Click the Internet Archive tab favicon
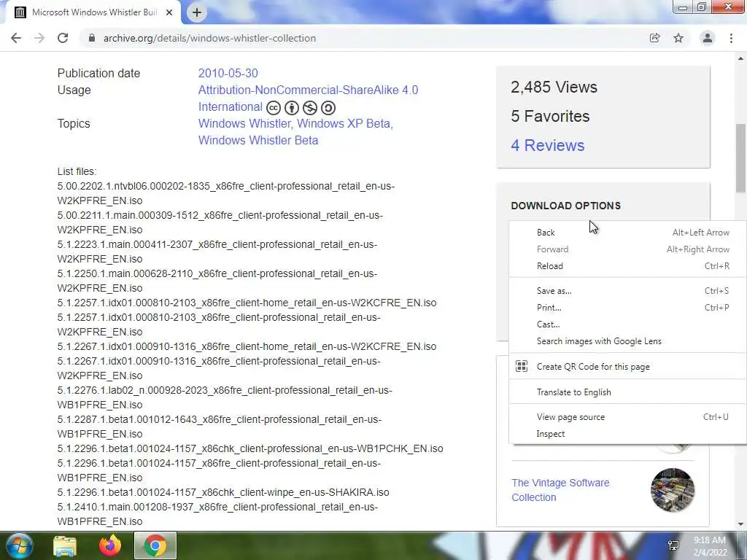 (20, 12)
